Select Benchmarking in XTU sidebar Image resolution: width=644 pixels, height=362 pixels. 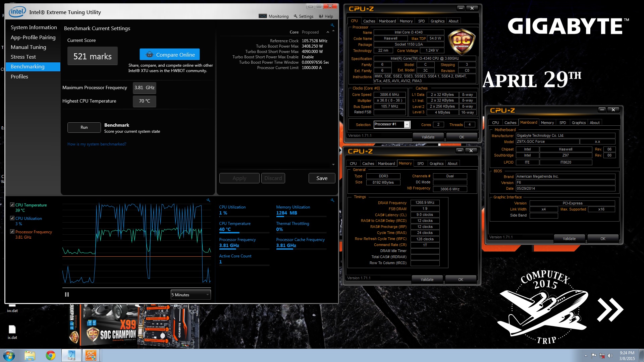33,67
